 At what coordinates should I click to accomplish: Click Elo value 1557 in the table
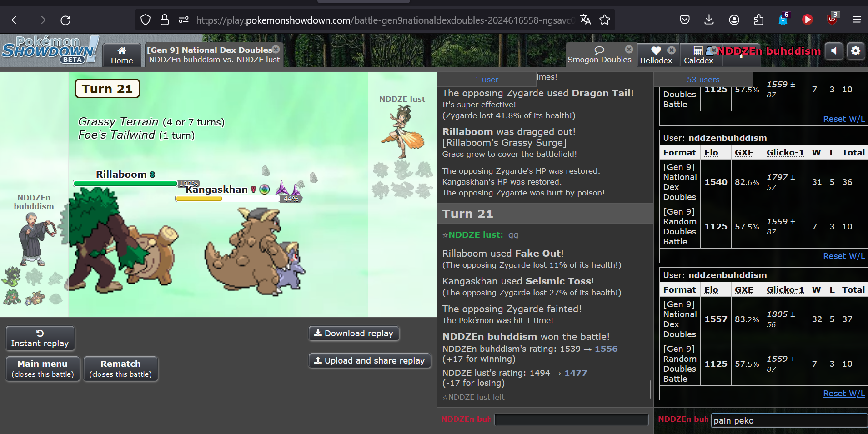coord(716,319)
